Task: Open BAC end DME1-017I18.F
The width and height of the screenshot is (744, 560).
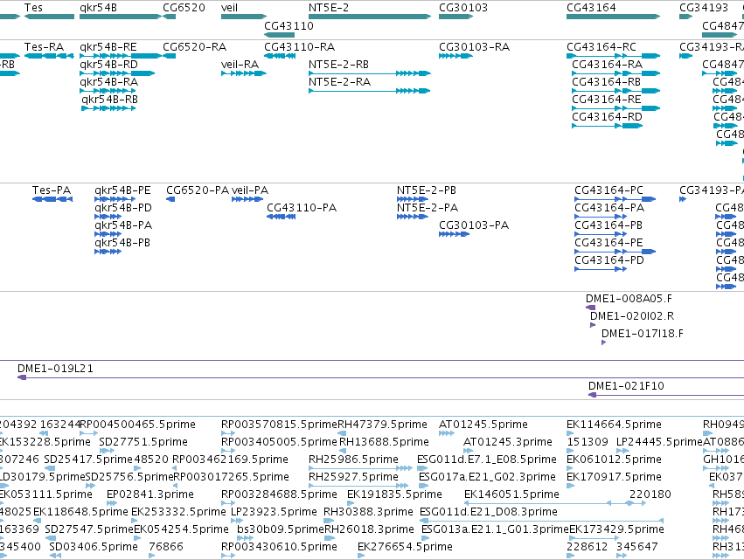Action: coord(603,342)
